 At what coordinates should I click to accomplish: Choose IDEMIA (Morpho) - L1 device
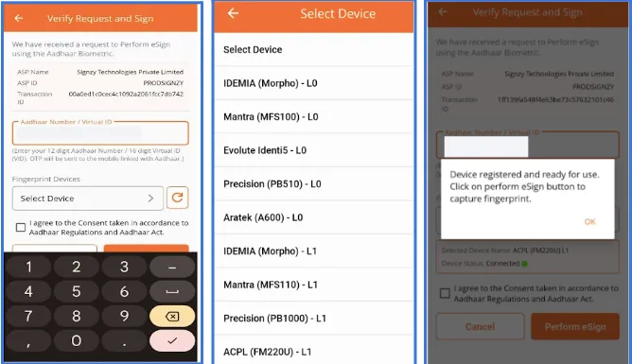pos(313,251)
